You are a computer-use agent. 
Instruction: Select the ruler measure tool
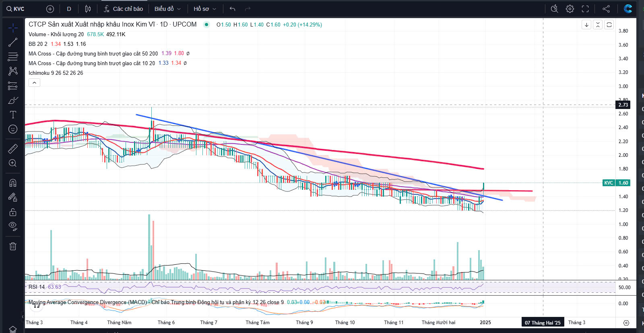[x=13, y=149]
